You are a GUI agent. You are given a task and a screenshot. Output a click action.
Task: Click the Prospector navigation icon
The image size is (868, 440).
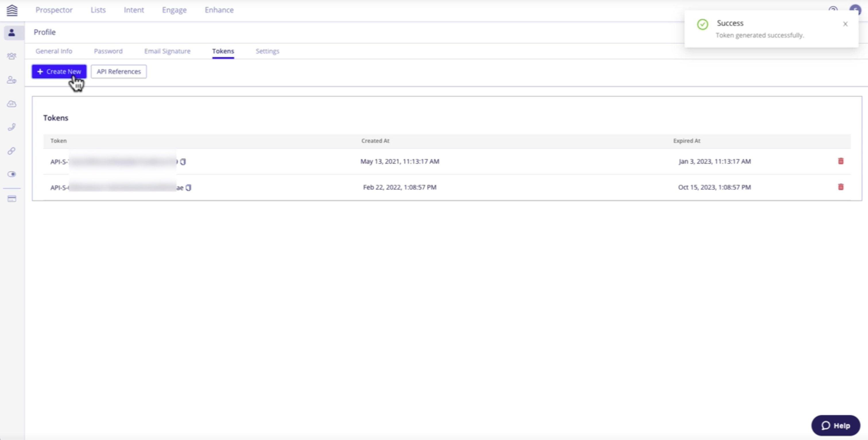click(53, 9)
